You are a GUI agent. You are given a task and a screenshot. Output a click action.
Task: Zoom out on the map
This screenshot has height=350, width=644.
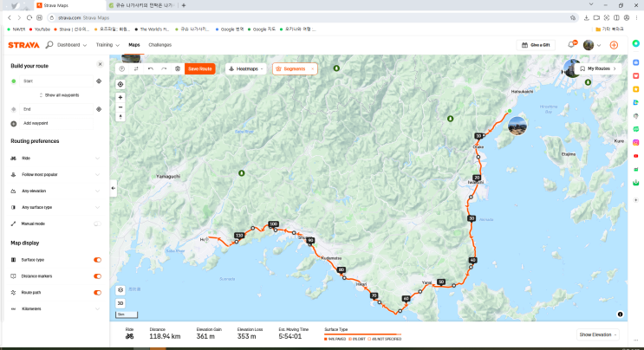coord(120,107)
